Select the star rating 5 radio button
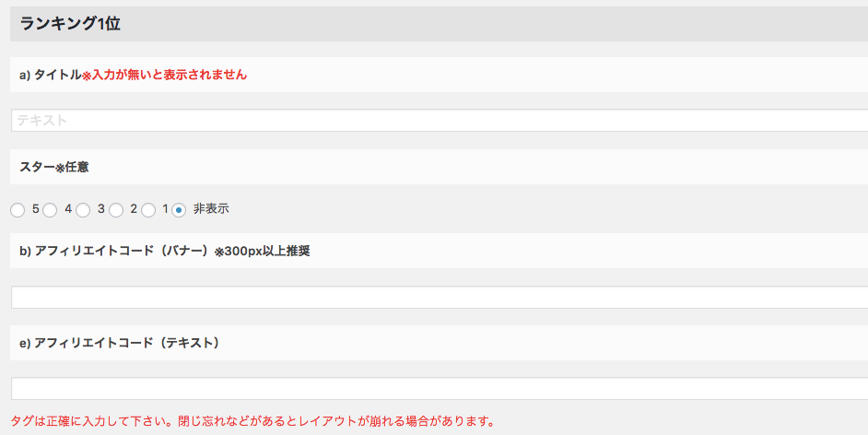 click(x=18, y=210)
